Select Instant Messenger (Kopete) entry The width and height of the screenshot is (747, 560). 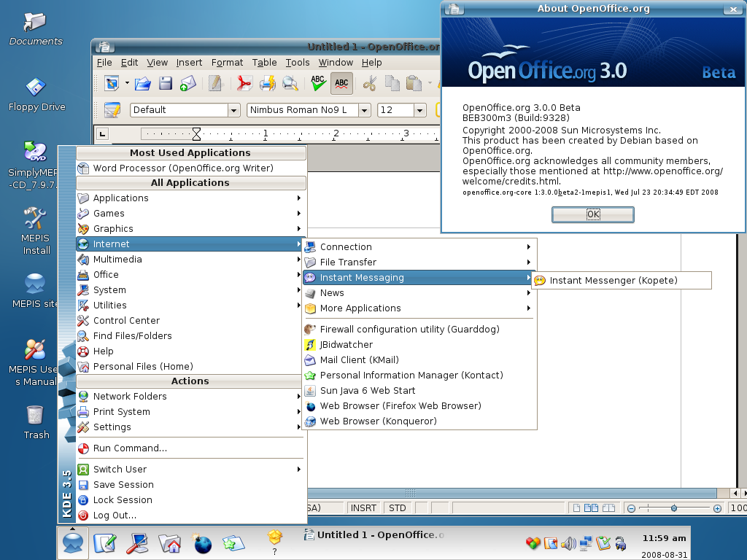(x=622, y=281)
